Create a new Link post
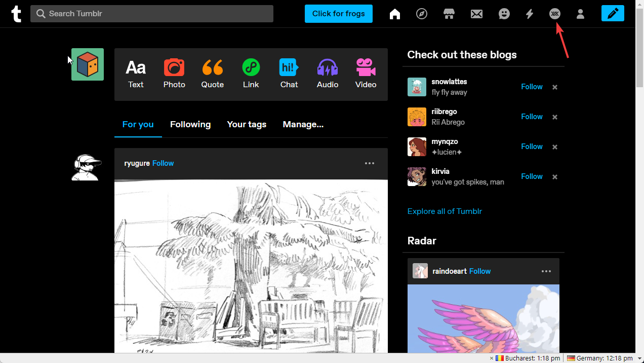Image resolution: width=644 pixels, height=363 pixels. pos(251,74)
